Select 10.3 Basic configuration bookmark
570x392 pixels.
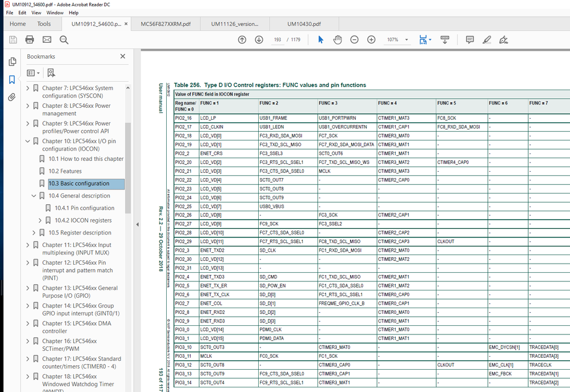point(86,184)
